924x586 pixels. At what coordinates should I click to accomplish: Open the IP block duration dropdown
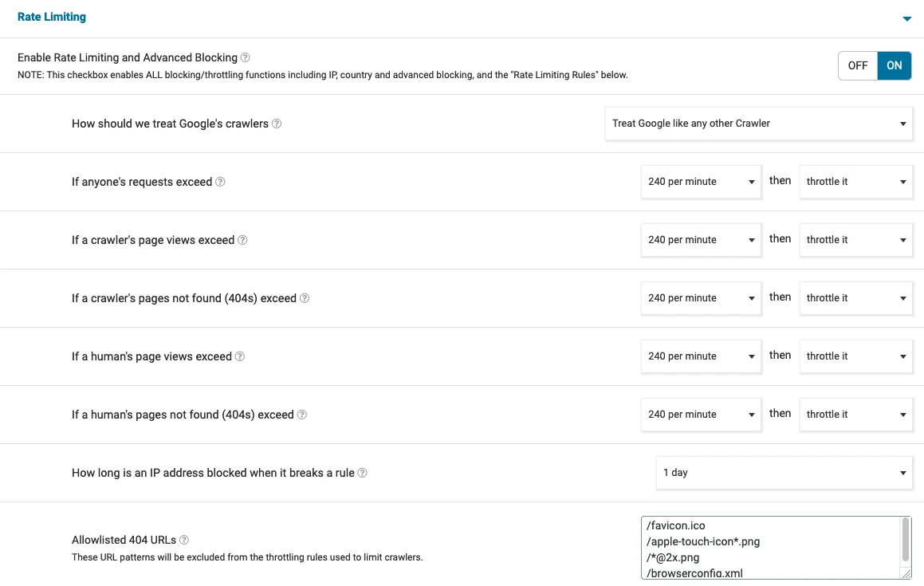784,473
